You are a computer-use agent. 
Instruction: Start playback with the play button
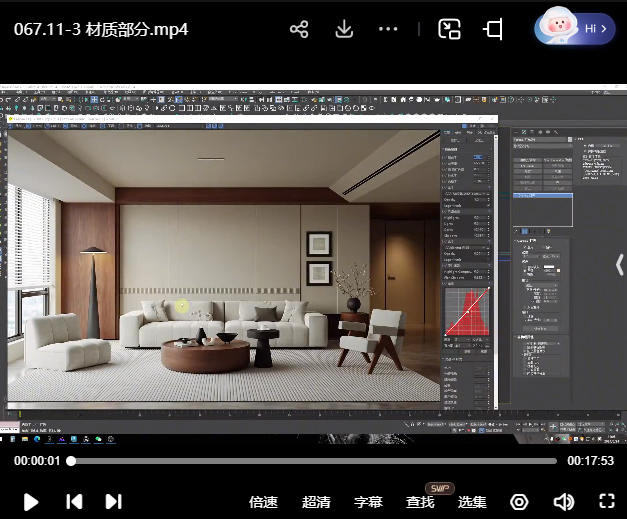[31, 502]
